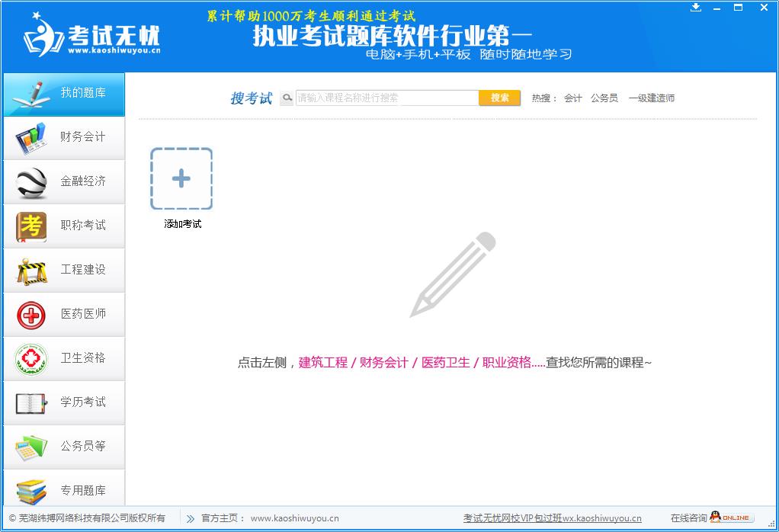This screenshot has height=532, width=779.
Task: Choose hot search term 公务员
Action: 604,98
